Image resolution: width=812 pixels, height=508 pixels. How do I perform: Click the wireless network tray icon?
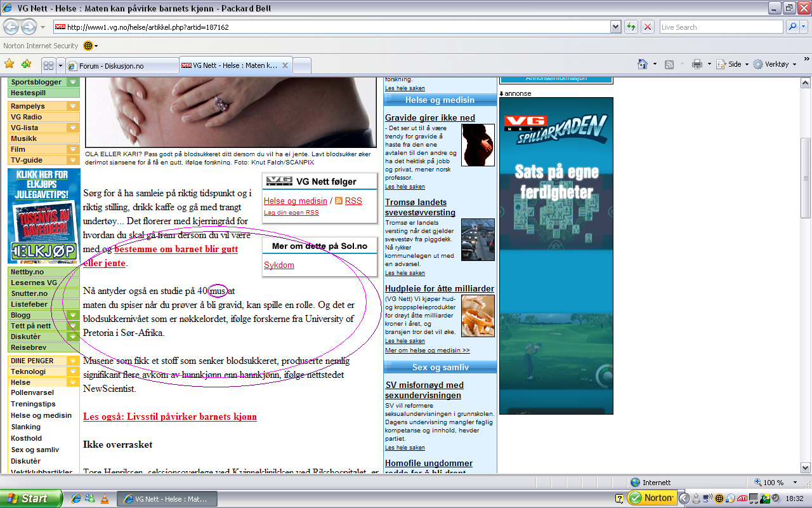[707, 498]
